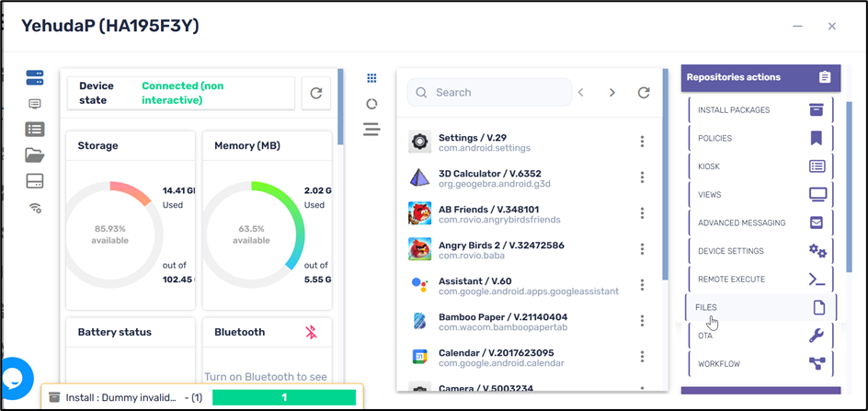
Task: Select the Angry Birds 2 app icon
Action: coord(419,249)
